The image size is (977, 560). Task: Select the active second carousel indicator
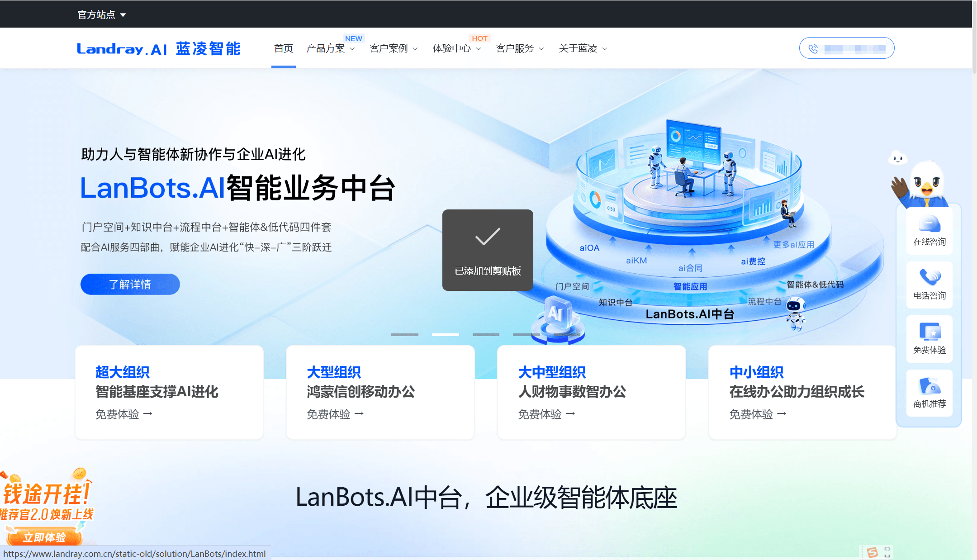(x=446, y=335)
